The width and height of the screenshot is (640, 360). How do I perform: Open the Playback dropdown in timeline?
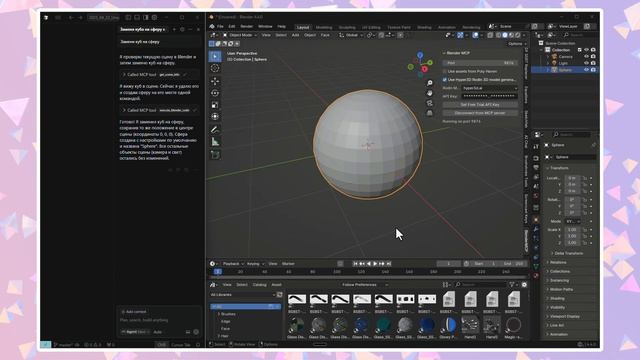(233, 264)
